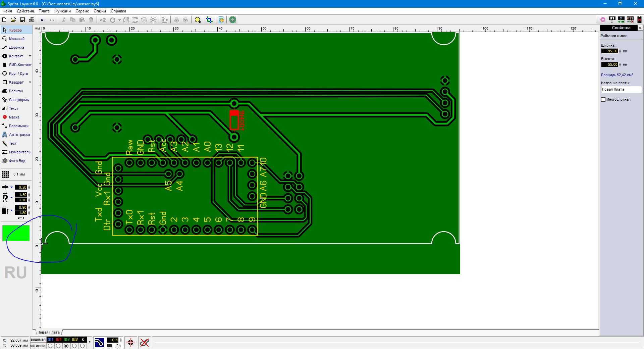This screenshot has height=349, width=644.
Task: Choose the Автотрасса autoroute tool
Action: click(16, 135)
